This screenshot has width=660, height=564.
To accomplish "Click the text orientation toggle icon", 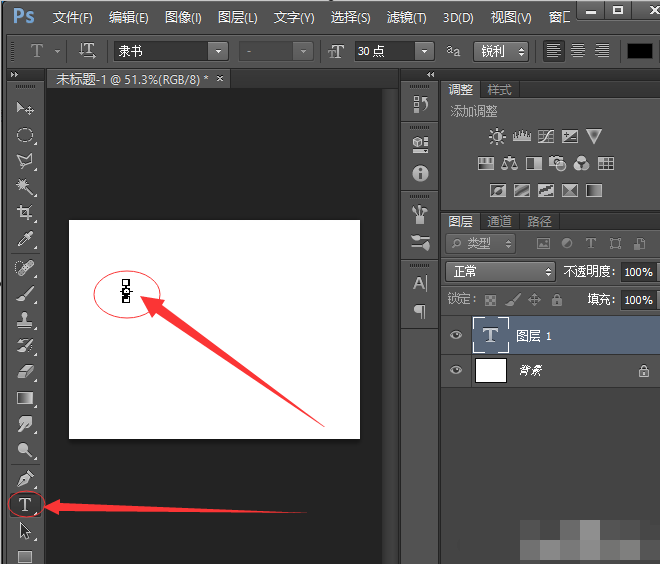I will pos(87,50).
